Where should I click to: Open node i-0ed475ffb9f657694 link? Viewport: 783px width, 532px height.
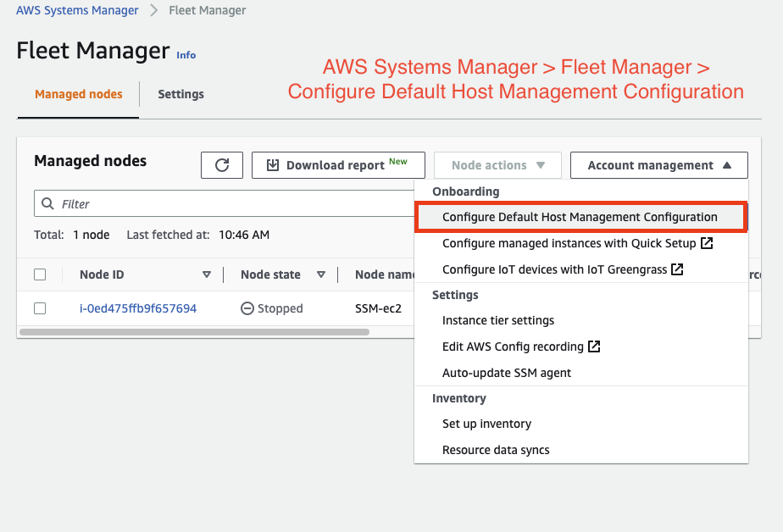pyautogui.click(x=138, y=308)
